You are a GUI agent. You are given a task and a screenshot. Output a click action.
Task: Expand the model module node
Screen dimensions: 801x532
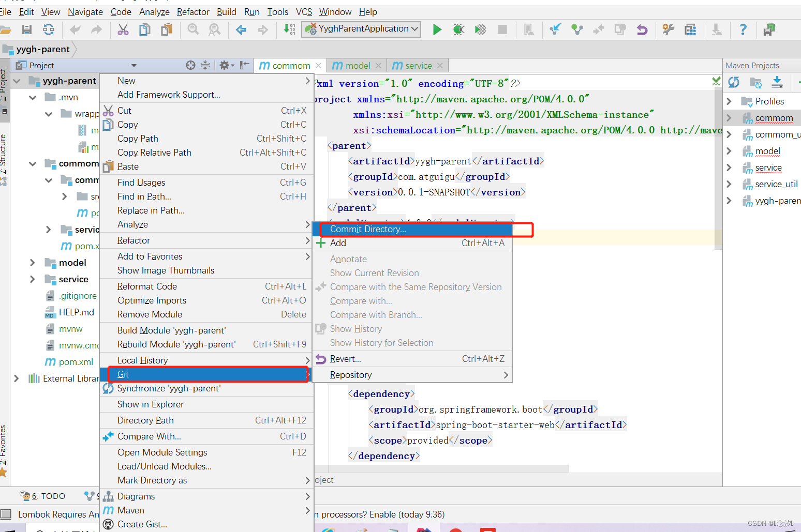pos(33,263)
